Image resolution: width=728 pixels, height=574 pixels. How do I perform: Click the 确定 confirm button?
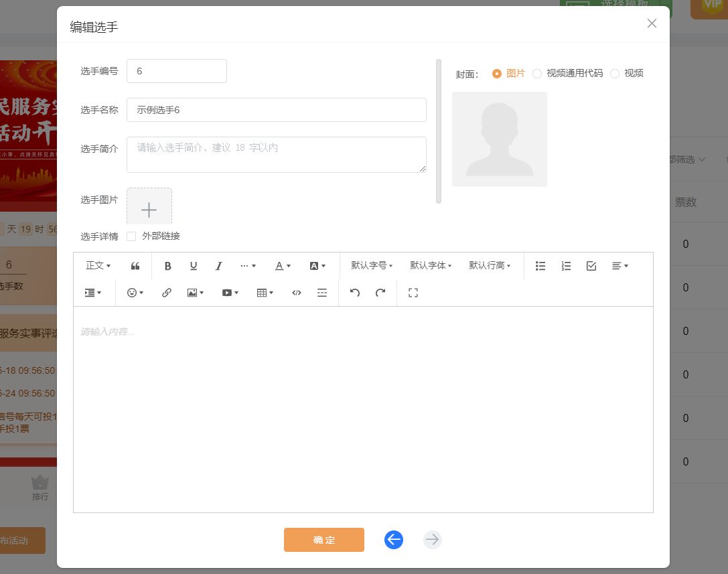324,540
